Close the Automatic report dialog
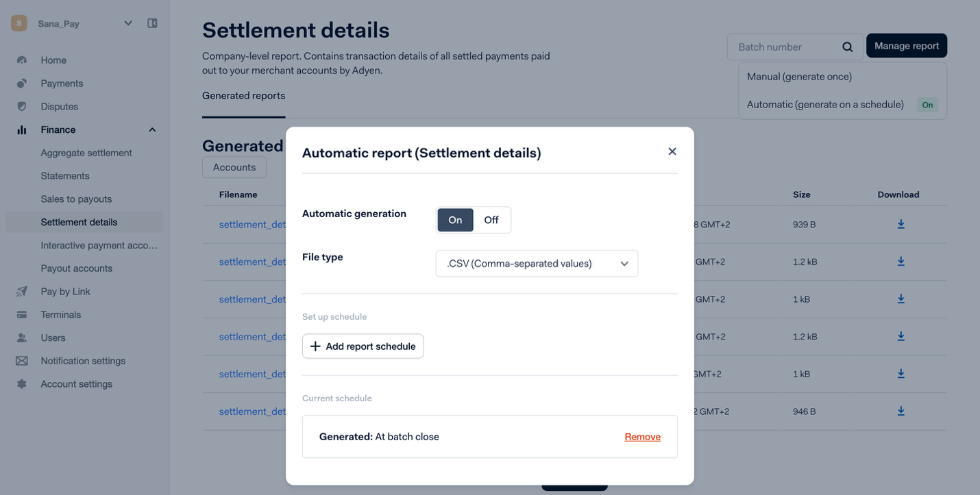Screen dimensions: 980x495 point(672,151)
